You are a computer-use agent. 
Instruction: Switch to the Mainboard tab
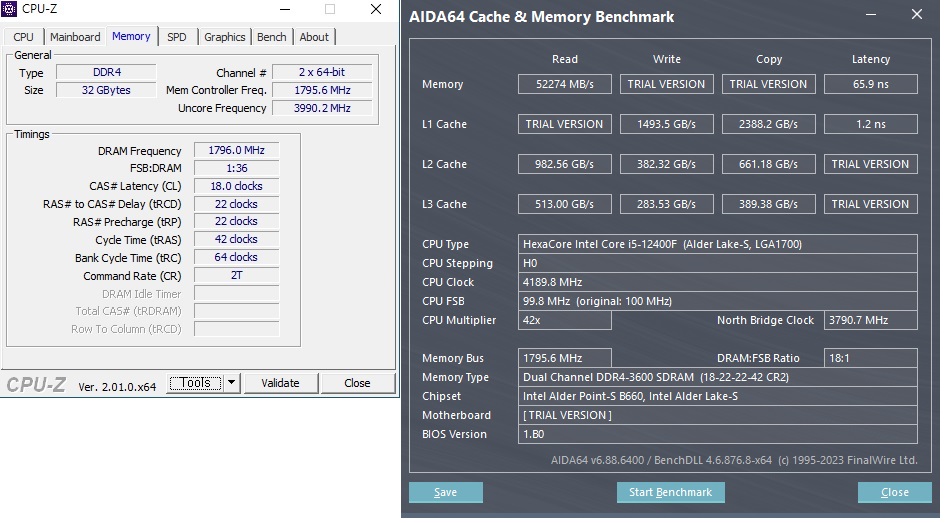(75, 37)
